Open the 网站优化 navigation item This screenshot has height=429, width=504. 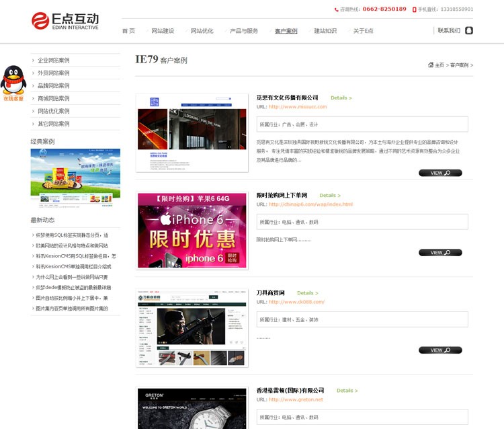point(202,31)
